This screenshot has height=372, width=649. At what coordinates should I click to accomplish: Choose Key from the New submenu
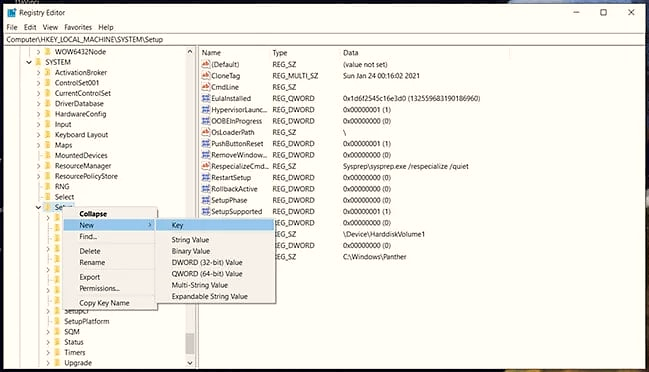(x=215, y=225)
